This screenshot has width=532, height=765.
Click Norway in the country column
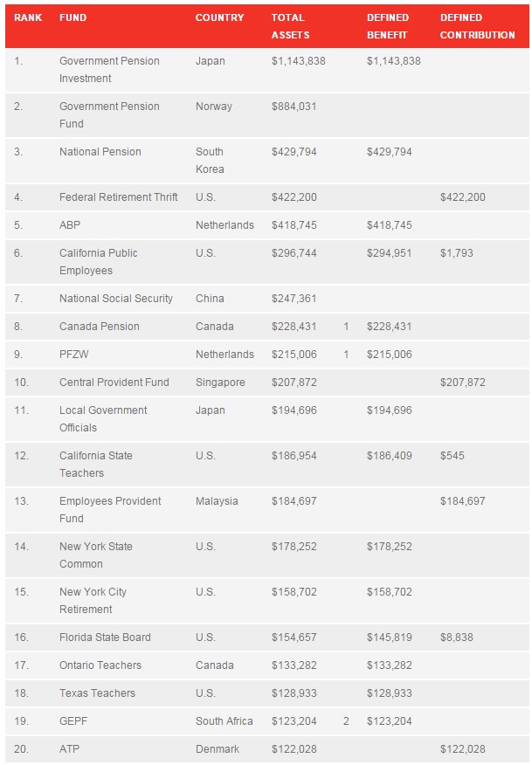[214, 107]
